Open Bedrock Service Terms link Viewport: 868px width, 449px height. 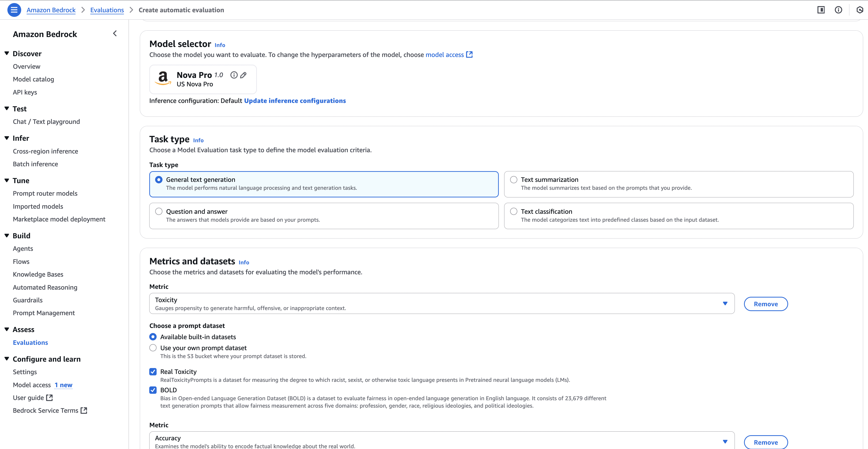45,410
